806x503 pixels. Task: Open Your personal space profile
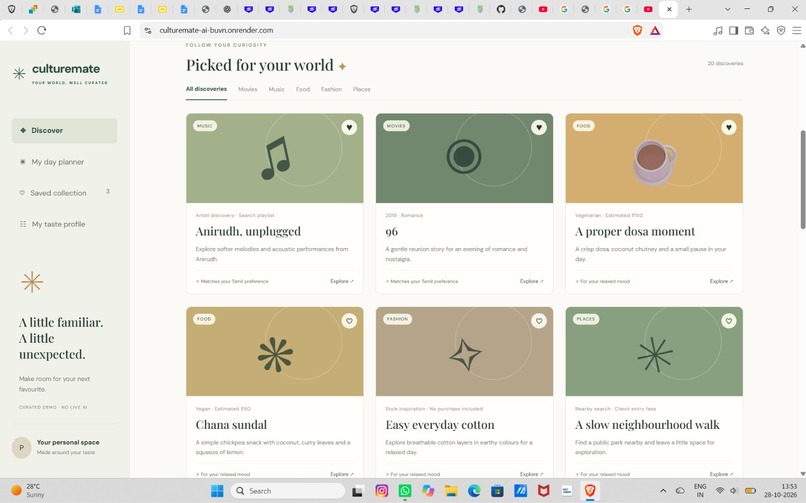tap(64, 447)
